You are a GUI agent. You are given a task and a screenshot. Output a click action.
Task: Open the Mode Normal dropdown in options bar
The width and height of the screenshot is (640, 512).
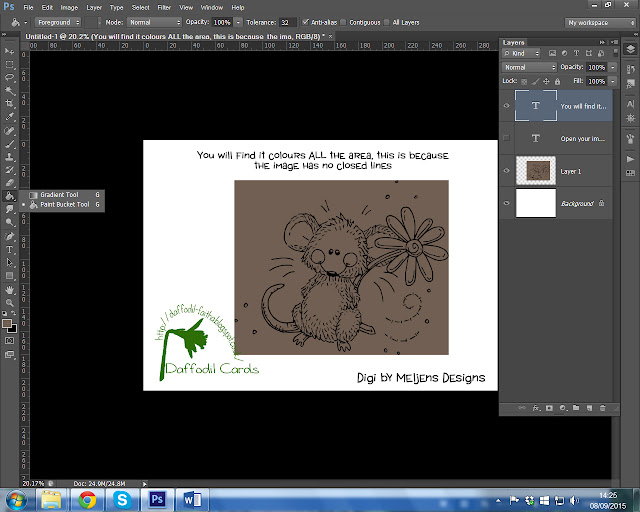click(x=154, y=22)
